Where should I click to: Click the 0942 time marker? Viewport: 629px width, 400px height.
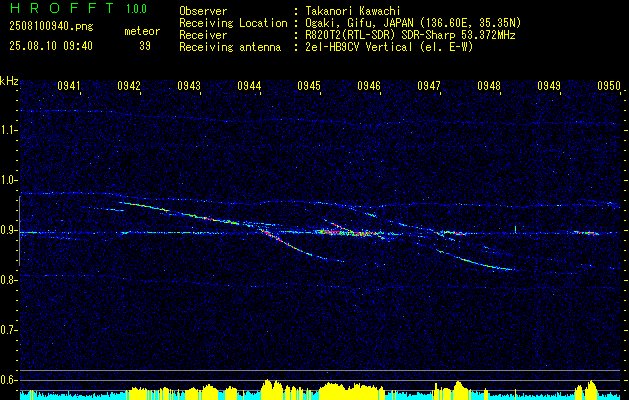[129, 86]
